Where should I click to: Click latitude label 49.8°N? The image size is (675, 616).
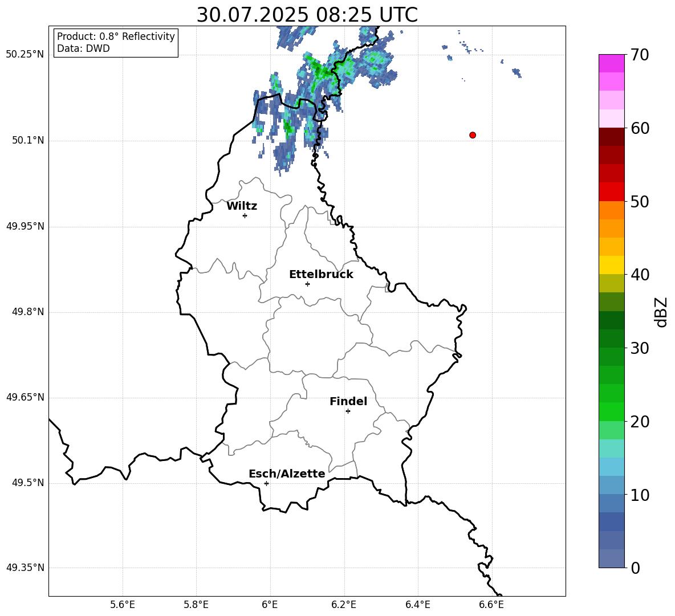tap(28, 312)
